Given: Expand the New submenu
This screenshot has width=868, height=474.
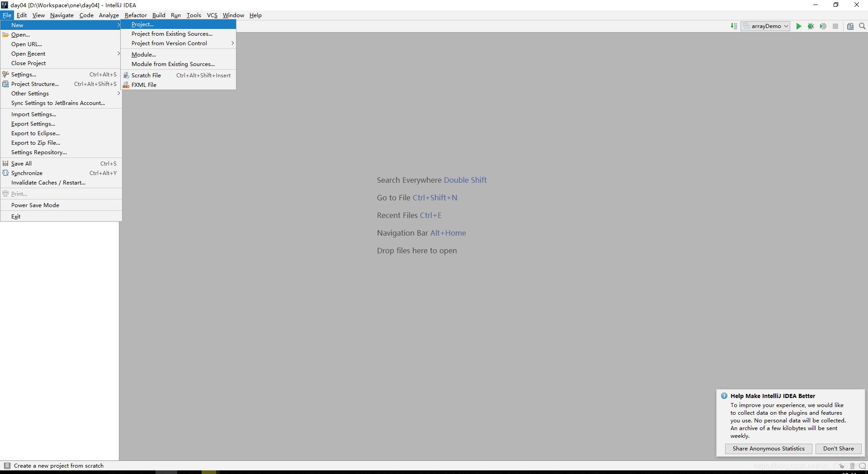Looking at the screenshot, I should point(61,25).
